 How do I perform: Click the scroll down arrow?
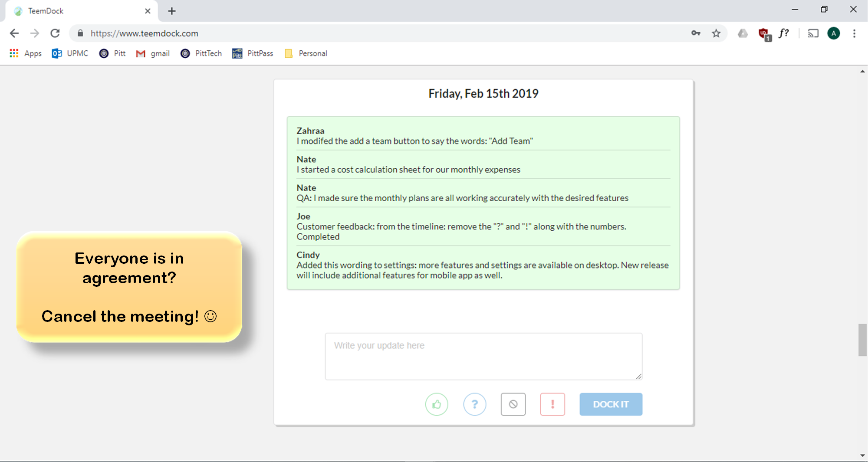click(x=862, y=455)
